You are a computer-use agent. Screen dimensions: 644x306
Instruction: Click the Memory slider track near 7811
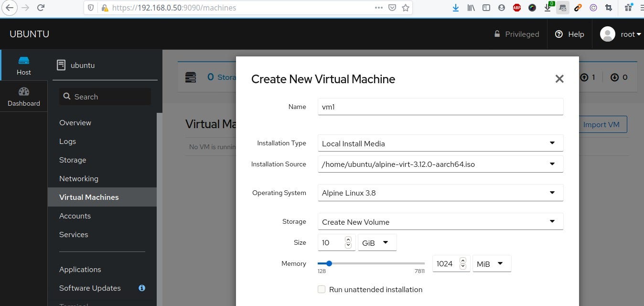tap(420, 263)
